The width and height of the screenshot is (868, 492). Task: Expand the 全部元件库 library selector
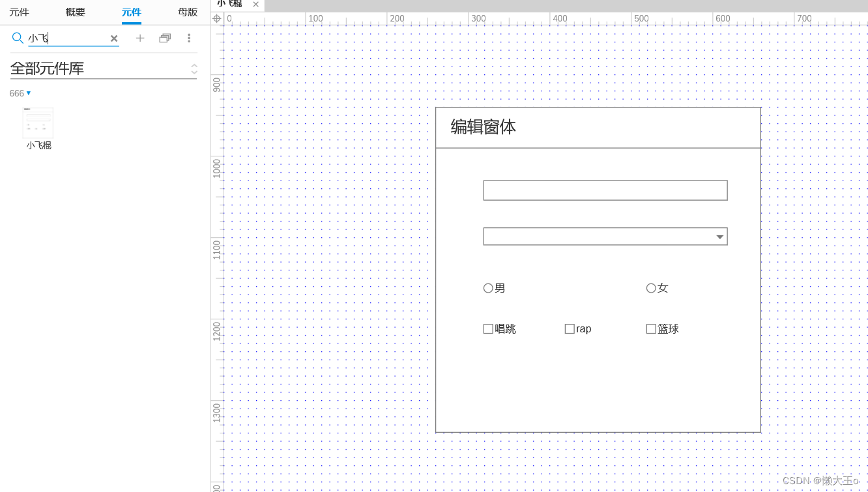click(194, 68)
